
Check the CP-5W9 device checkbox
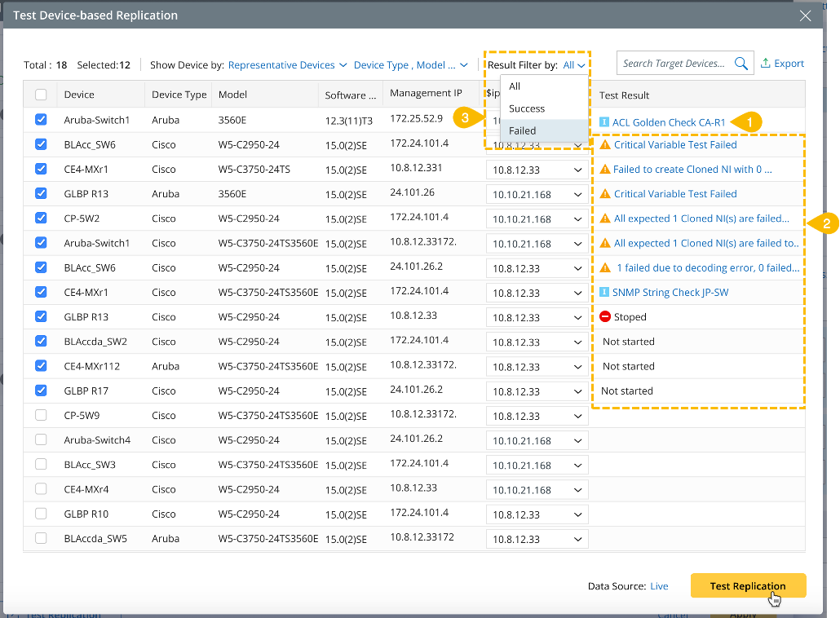42,416
